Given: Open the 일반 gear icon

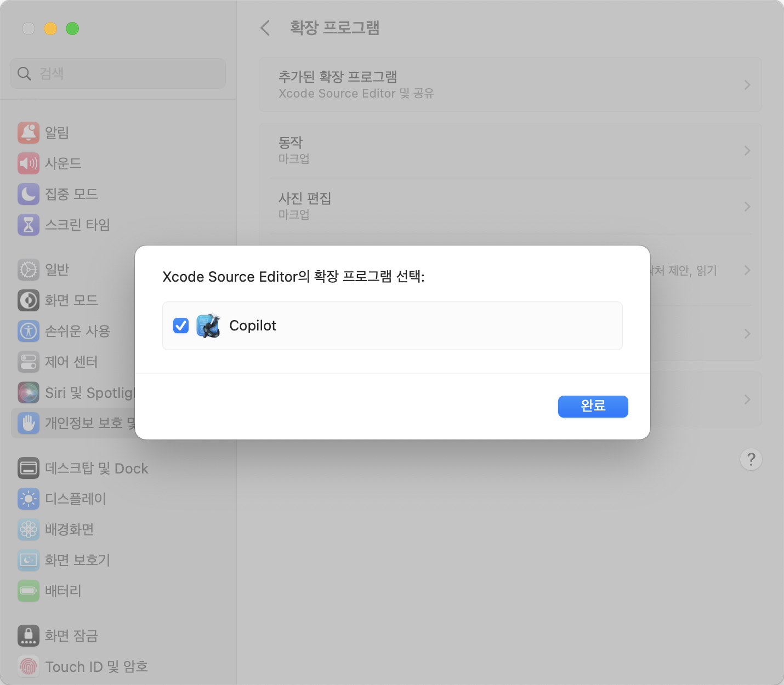Looking at the screenshot, I should (x=29, y=270).
